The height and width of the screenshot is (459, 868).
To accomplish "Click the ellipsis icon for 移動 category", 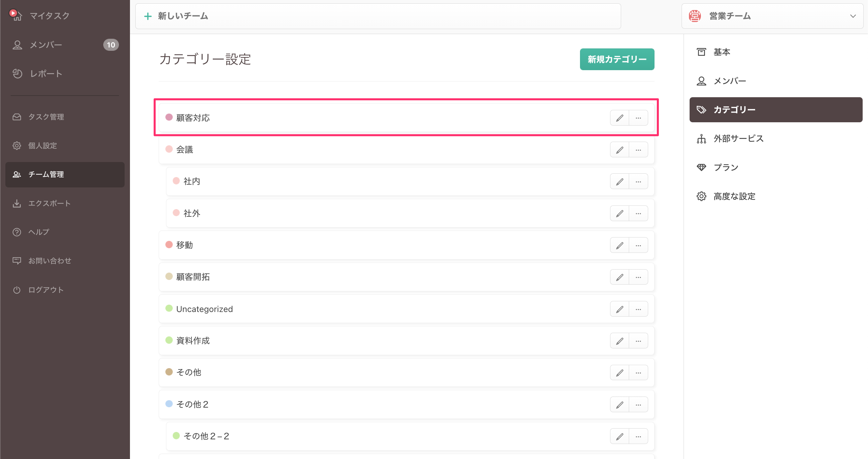I will (x=638, y=245).
